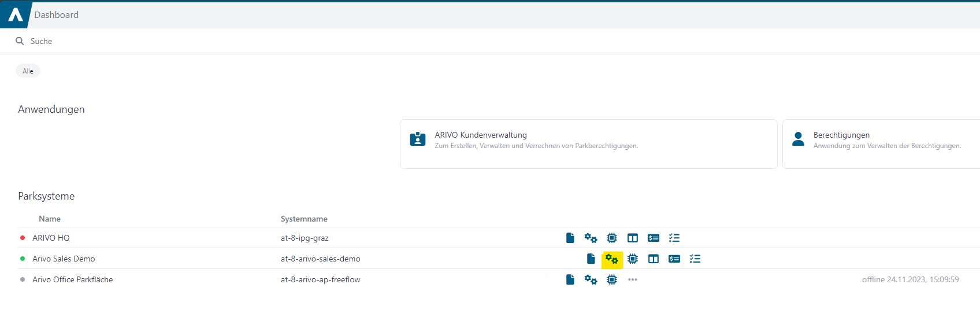Open dollar payment icon for Arivo Sales Demo

(x=674, y=259)
